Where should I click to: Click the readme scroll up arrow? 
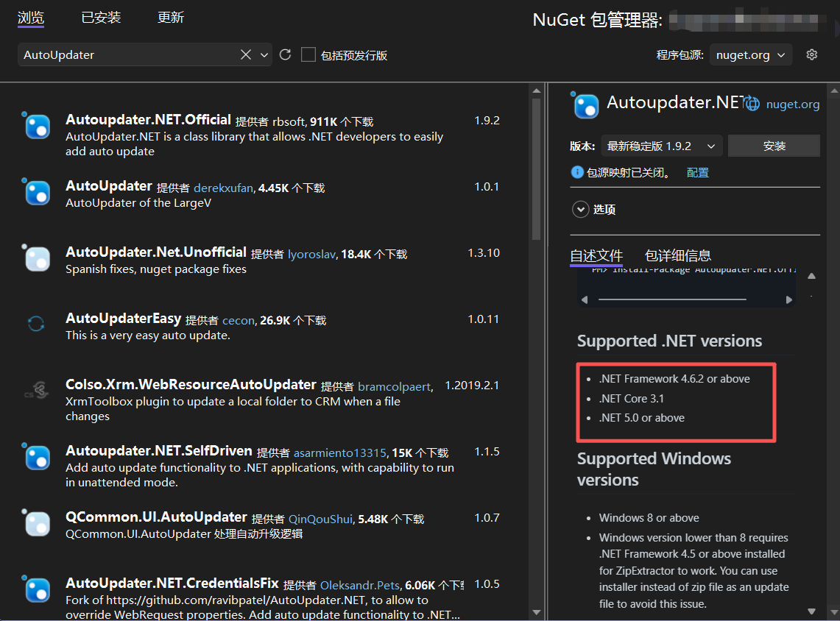(x=811, y=276)
